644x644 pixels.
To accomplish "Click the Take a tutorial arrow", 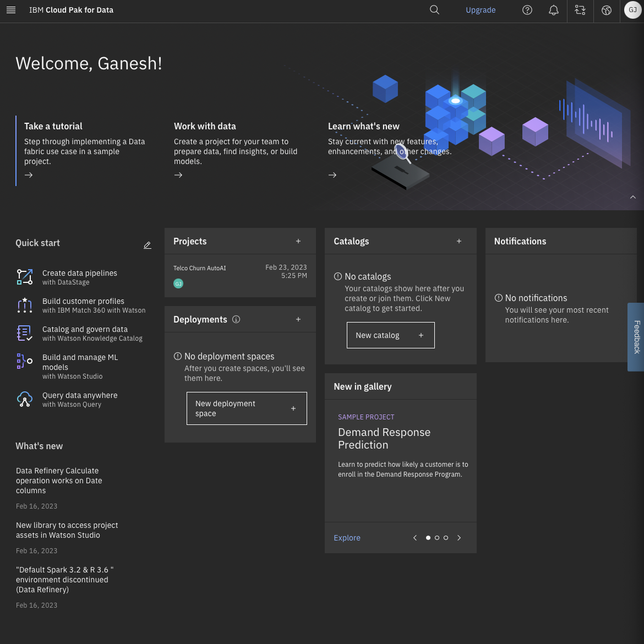I will pos(28,175).
